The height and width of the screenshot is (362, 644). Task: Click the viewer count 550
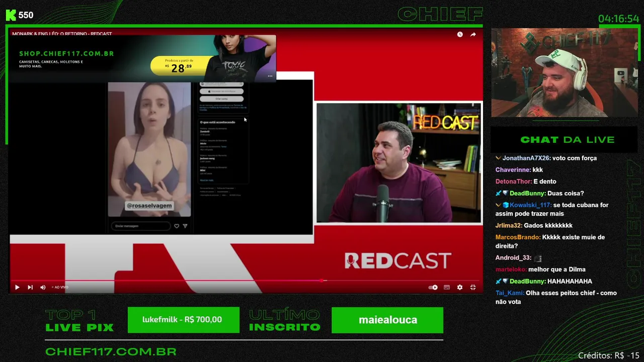pyautogui.click(x=26, y=15)
